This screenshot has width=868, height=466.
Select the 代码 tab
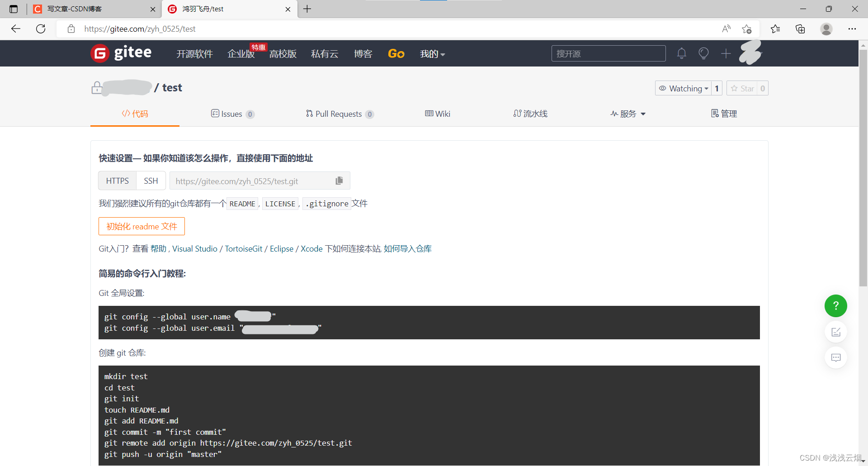[135, 114]
